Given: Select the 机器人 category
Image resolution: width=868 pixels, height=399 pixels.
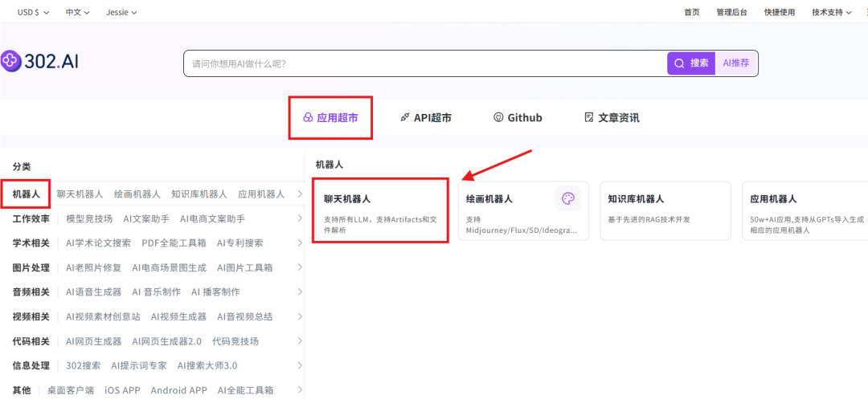Looking at the screenshot, I should [26, 194].
